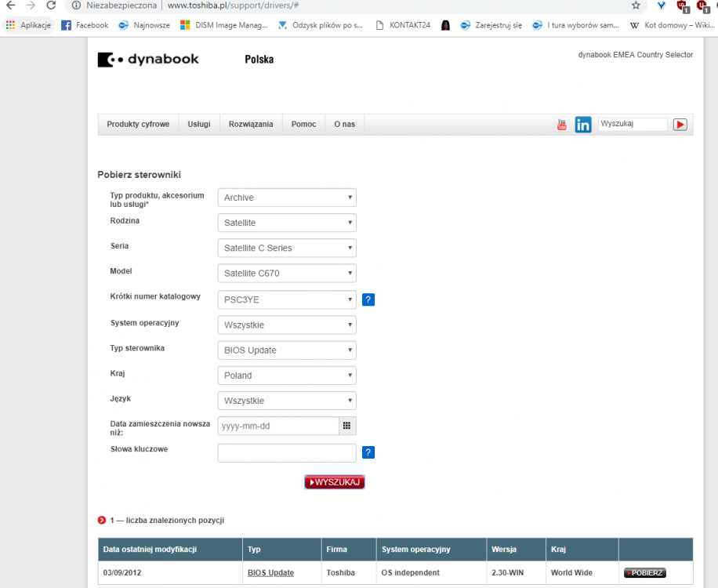Bookmark this page with star icon
Screen dimensions: 718x588
point(636,5)
